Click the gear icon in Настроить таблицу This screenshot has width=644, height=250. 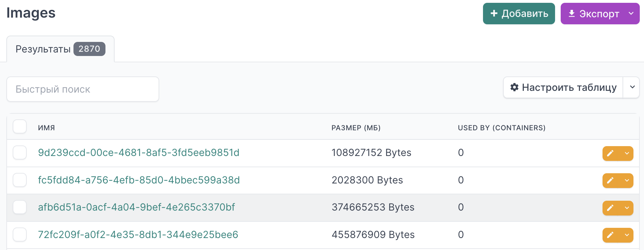click(x=514, y=87)
